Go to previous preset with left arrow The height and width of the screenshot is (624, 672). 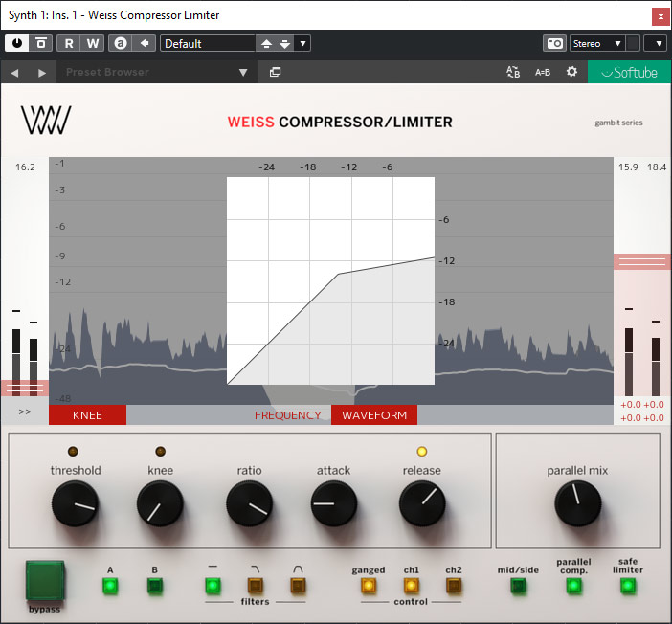point(15,72)
